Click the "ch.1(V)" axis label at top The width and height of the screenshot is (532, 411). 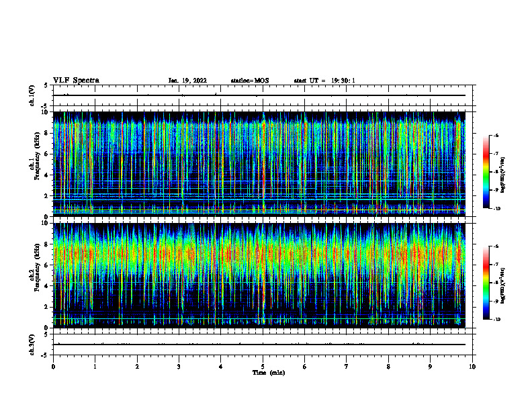[x=32, y=95]
